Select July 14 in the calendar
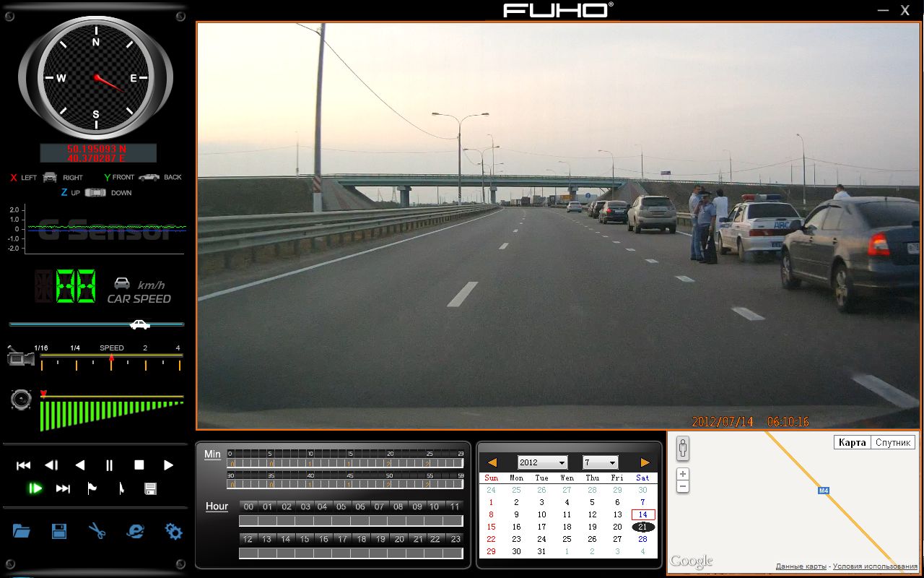The height and width of the screenshot is (578, 924). click(x=642, y=514)
